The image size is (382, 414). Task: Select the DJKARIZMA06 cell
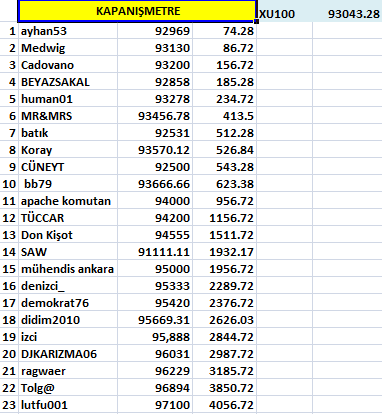[68, 354]
